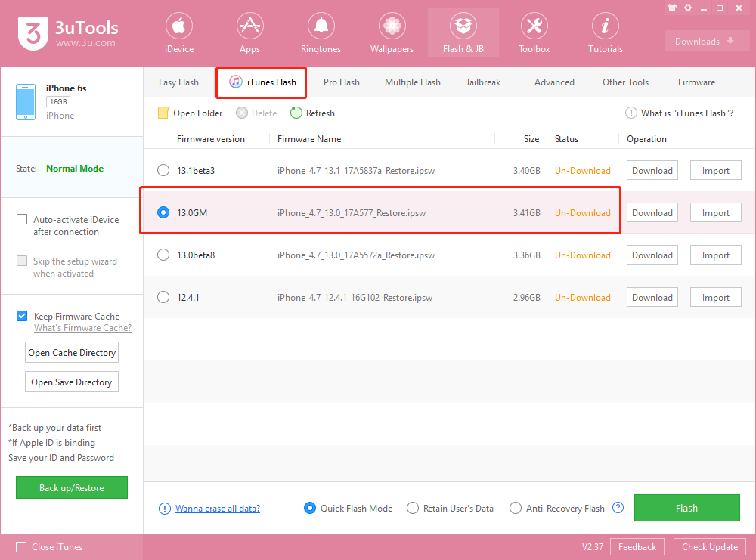Open the Tutorials info icon

[605, 26]
